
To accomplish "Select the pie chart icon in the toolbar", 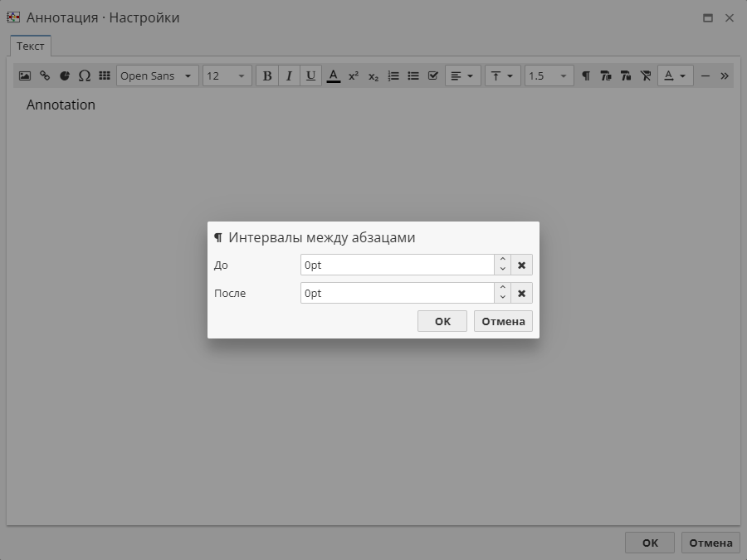I will tap(65, 75).
